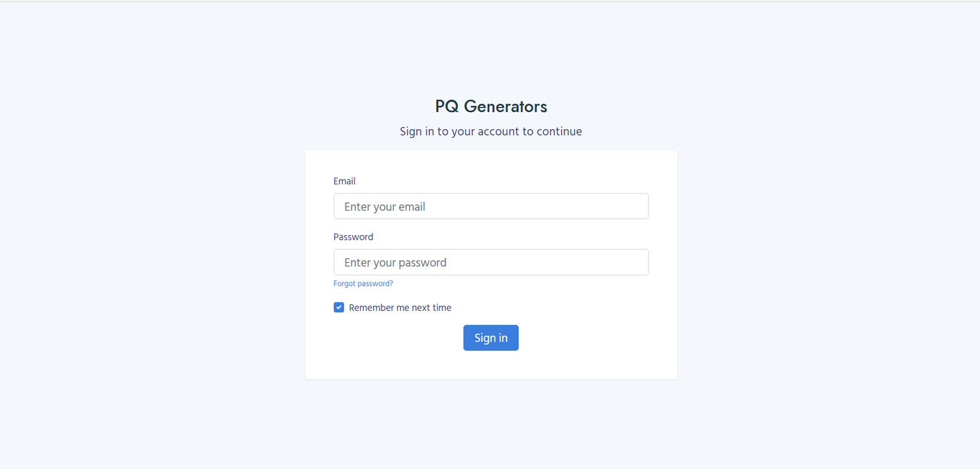Uncheck the Remember me next time checkbox
Screen dimensions: 980x469
pos(339,307)
